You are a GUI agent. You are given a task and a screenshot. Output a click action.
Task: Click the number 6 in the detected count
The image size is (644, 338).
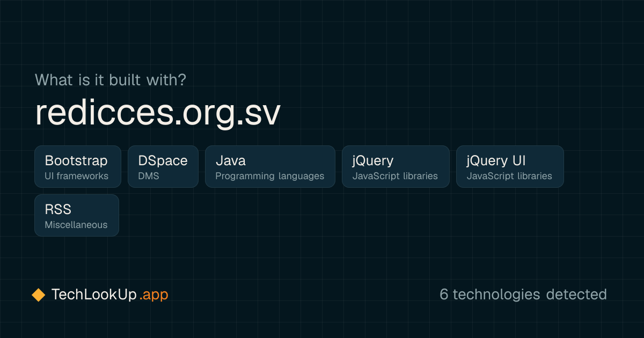coord(444,295)
